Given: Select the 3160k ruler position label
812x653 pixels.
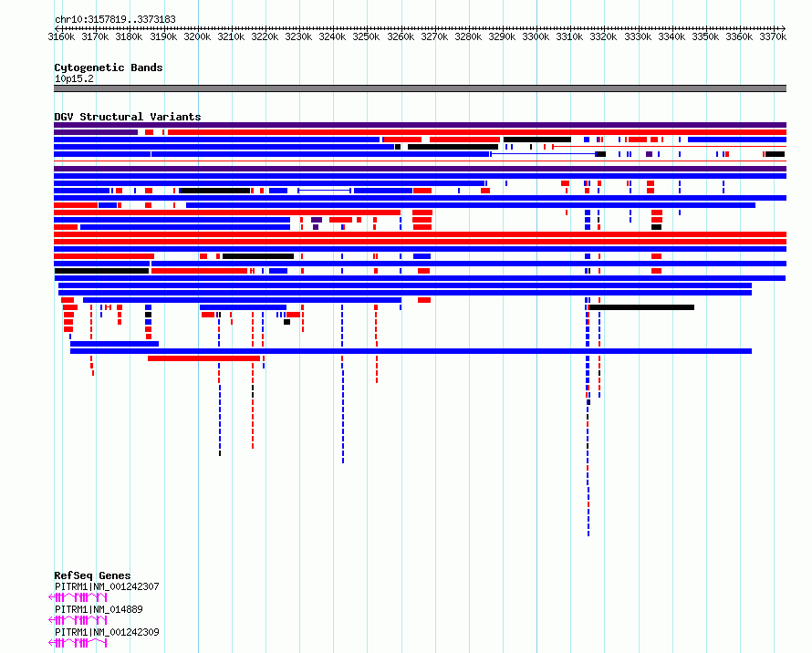Looking at the screenshot, I should (x=61, y=36).
